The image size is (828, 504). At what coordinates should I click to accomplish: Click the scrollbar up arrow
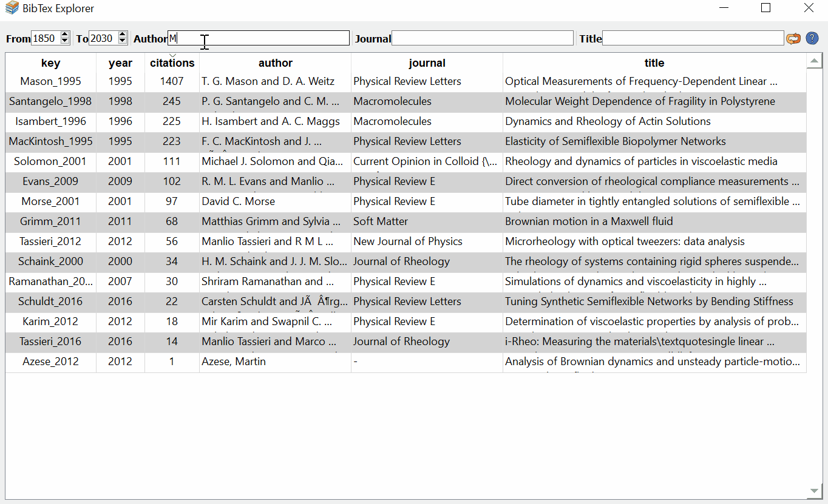tap(815, 60)
